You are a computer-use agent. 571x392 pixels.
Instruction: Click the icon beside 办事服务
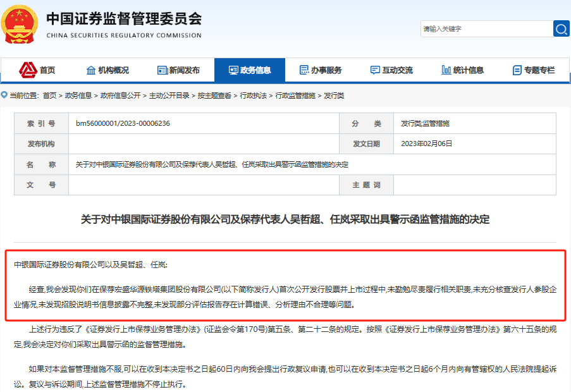tap(304, 70)
